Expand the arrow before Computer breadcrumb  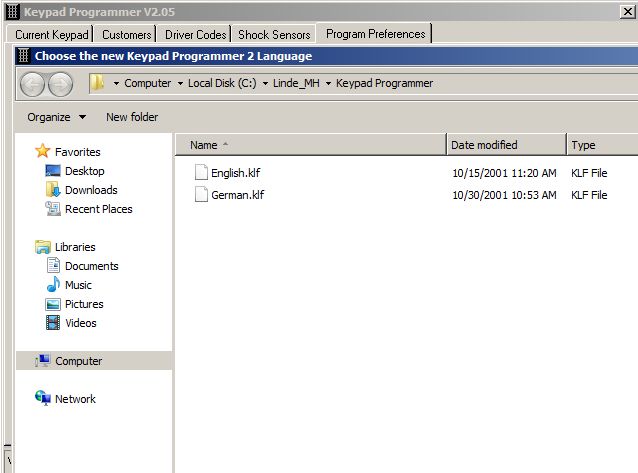116,83
